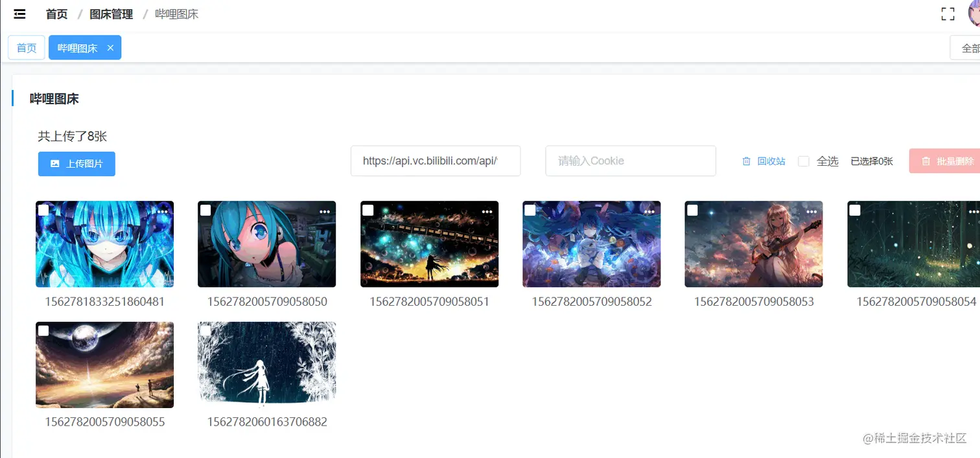Select checkbox on image 1562782005709058052

pyautogui.click(x=530, y=210)
